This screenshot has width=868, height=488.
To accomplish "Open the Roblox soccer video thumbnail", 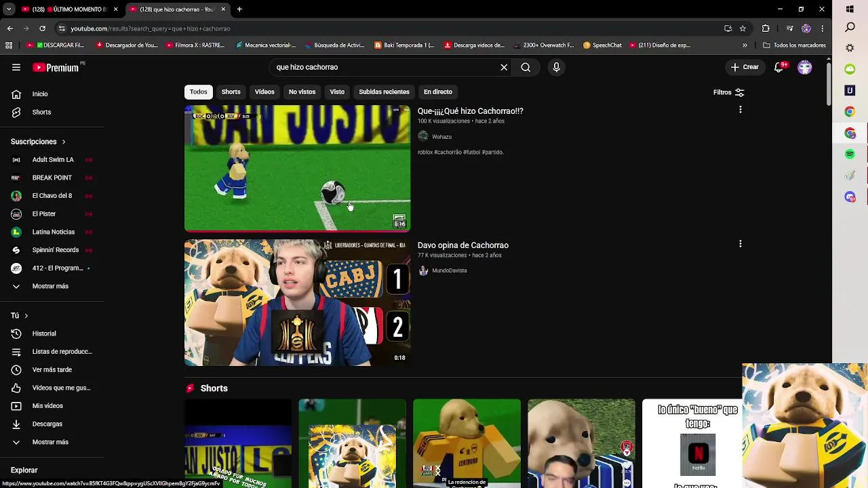I will [x=297, y=168].
